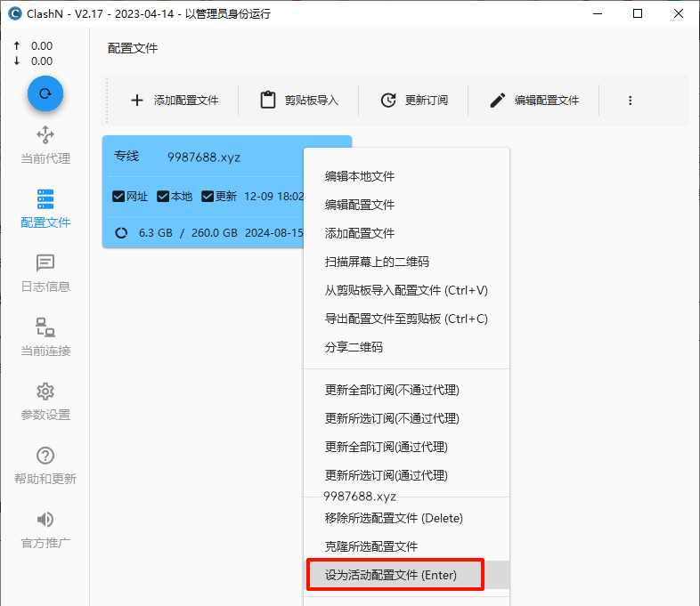Choose 更新全部订阅(通过代理)
The width and height of the screenshot is (700, 606).
tap(406, 447)
